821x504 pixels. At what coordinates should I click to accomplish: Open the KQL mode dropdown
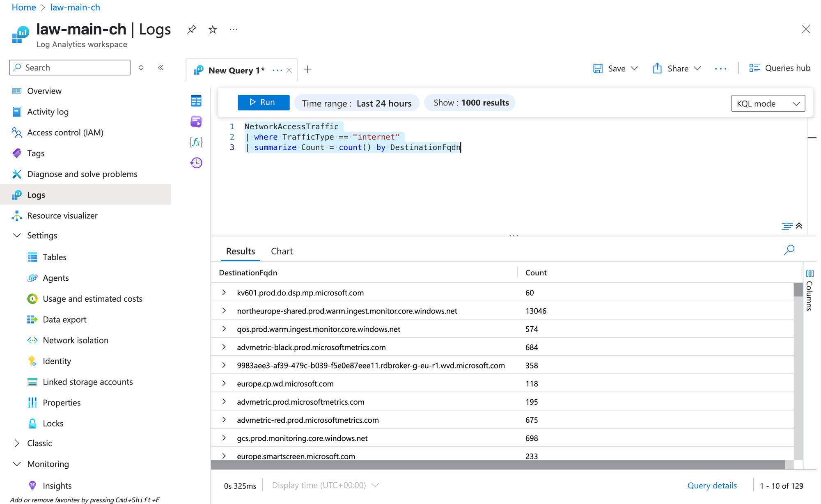(x=768, y=103)
